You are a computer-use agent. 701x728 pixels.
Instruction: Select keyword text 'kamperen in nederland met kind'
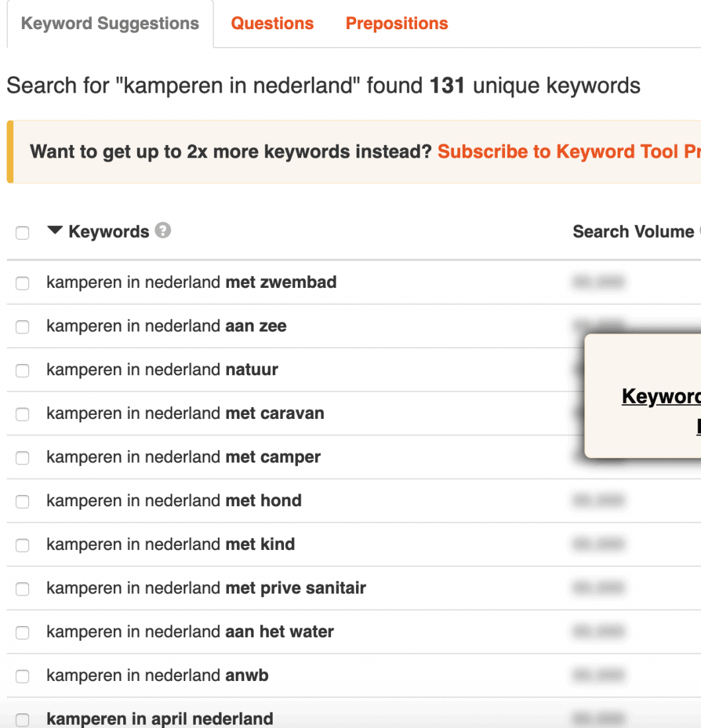coord(171,544)
